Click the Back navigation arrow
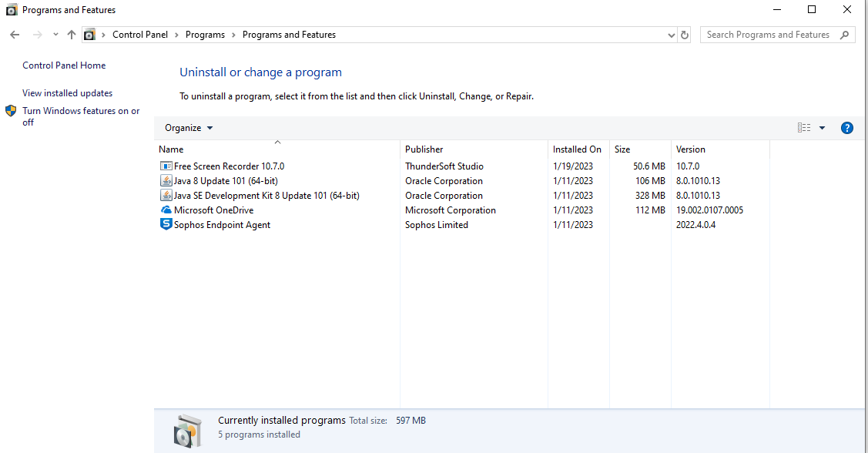This screenshot has width=868, height=453. (x=15, y=35)
